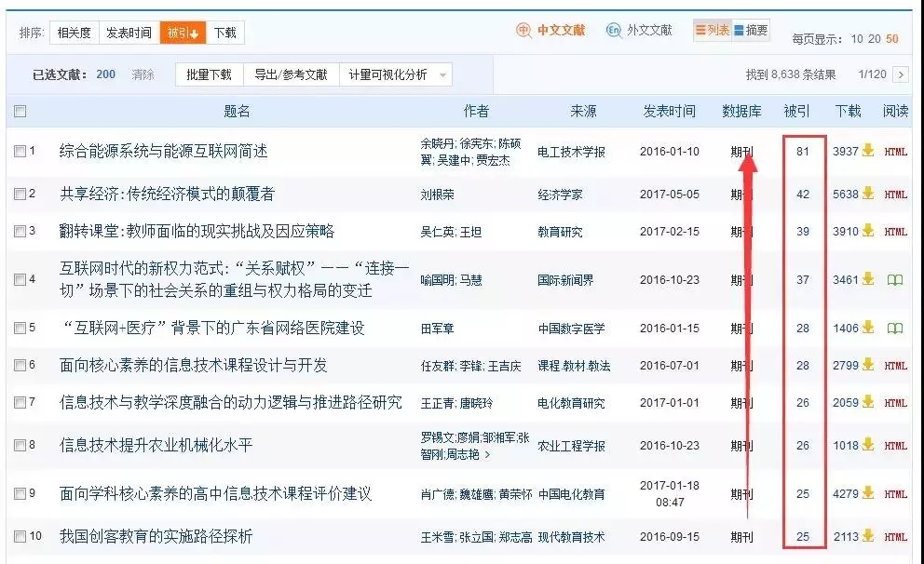Image resolution: width=924 pixels, height=564 pixels.
Task: Show 50 results per page
Action: coord(892,39)
